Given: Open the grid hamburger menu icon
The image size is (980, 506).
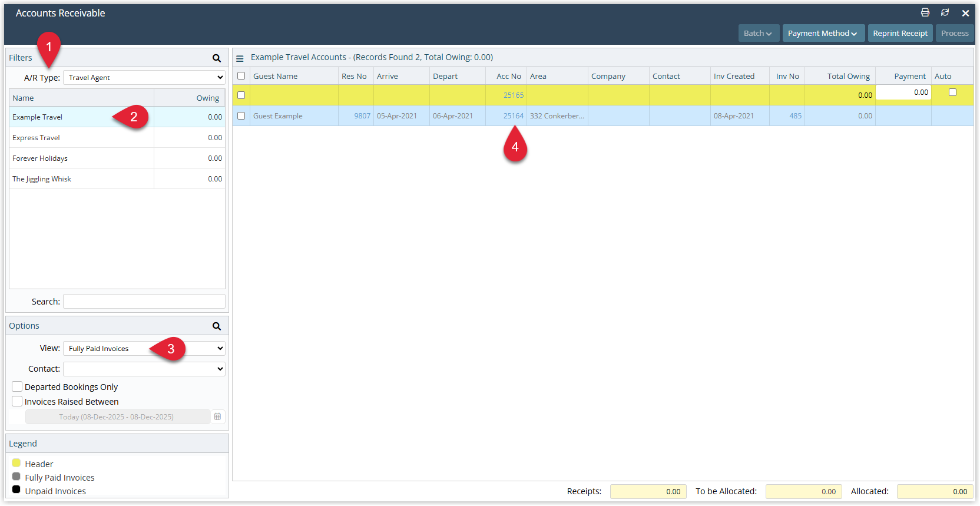Looking at the screenshot, I should [x=240, y=58].
